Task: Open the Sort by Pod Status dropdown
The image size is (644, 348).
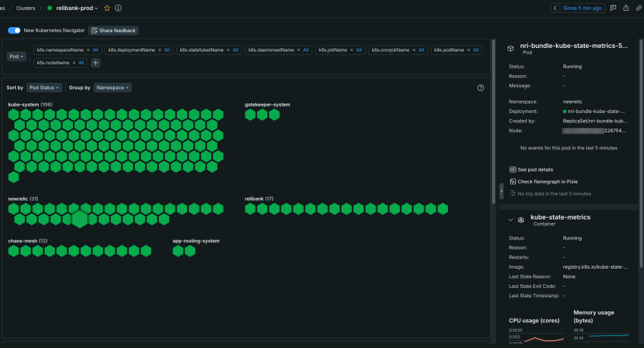Action: (44, 87)
